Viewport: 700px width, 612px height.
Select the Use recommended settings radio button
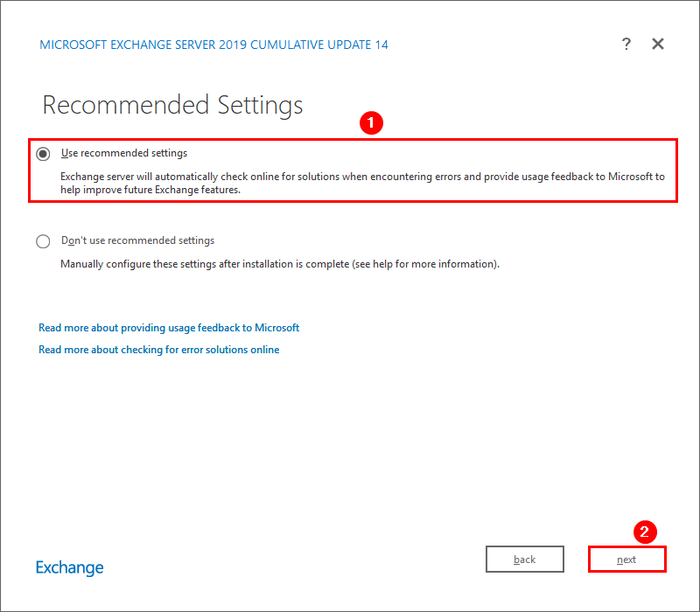pos(44,154)
